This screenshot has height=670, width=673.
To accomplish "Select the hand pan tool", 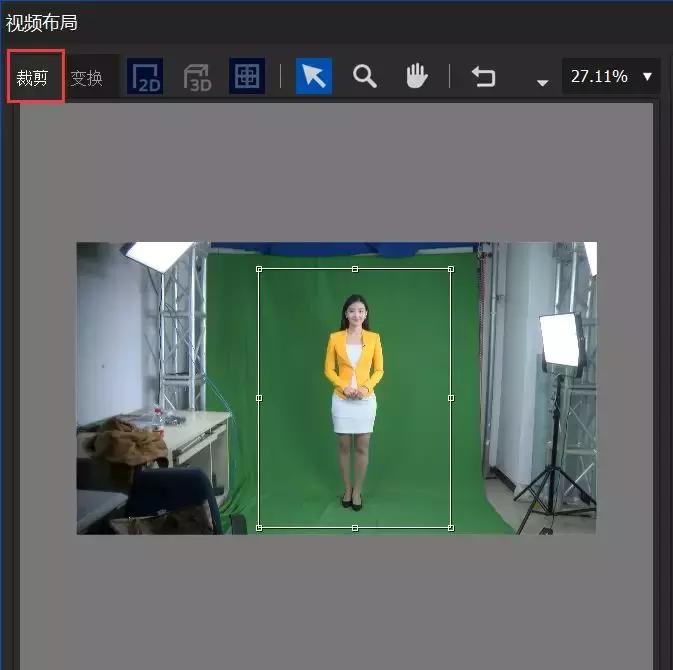I will click(417, 76).
